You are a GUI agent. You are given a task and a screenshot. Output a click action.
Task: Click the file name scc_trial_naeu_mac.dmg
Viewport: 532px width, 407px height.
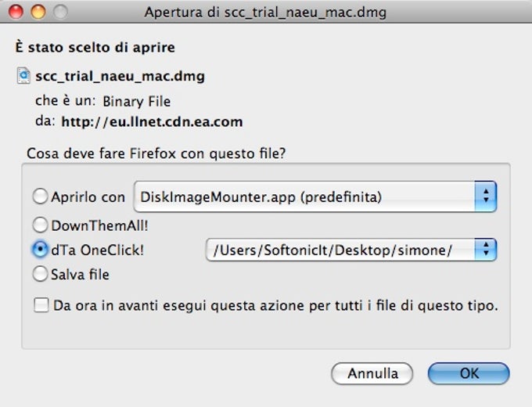120,77
